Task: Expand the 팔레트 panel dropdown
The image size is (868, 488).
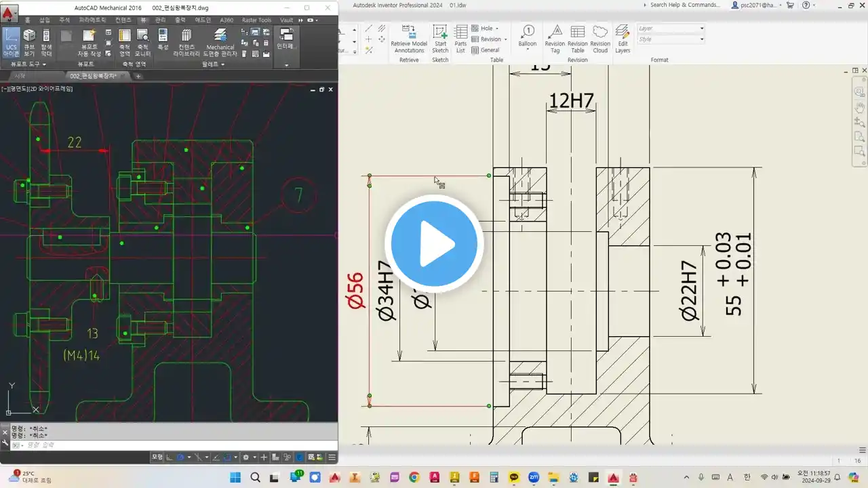Action: [x=214, y=64]
